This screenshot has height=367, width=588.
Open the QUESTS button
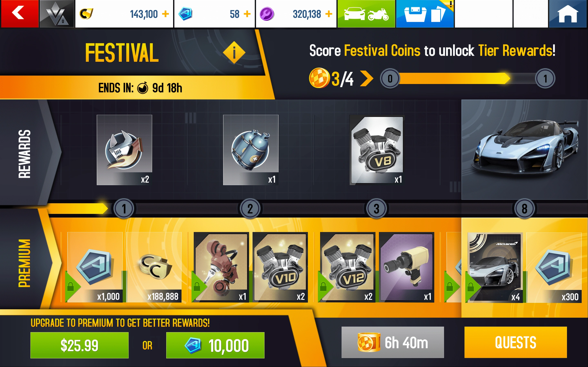click(516, 342)
